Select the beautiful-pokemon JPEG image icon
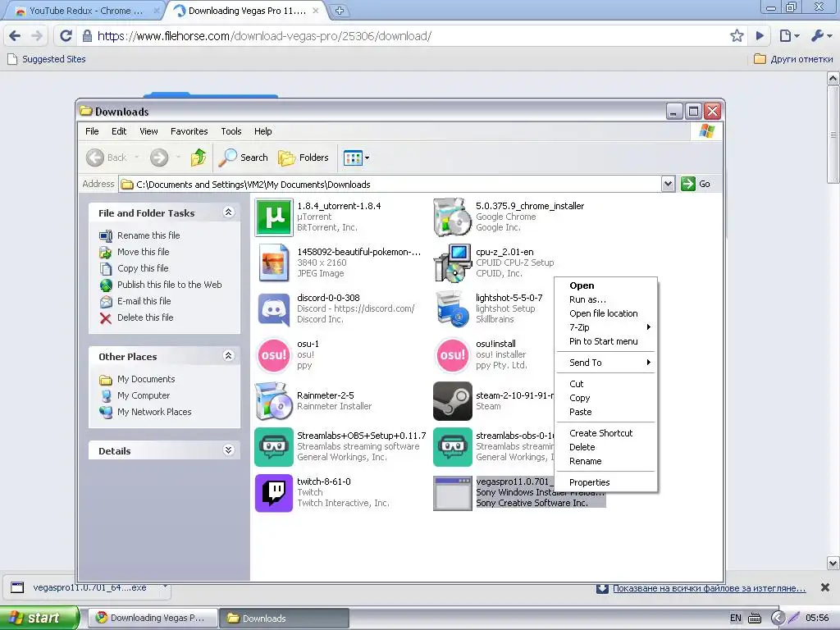840x630 pixels. [x=274, y=263]
